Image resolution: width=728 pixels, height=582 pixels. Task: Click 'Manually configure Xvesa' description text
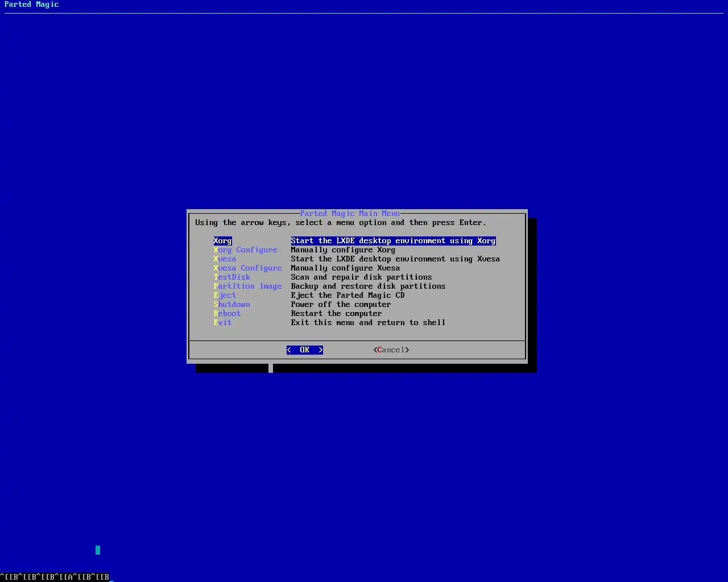[x=345, y=268]
